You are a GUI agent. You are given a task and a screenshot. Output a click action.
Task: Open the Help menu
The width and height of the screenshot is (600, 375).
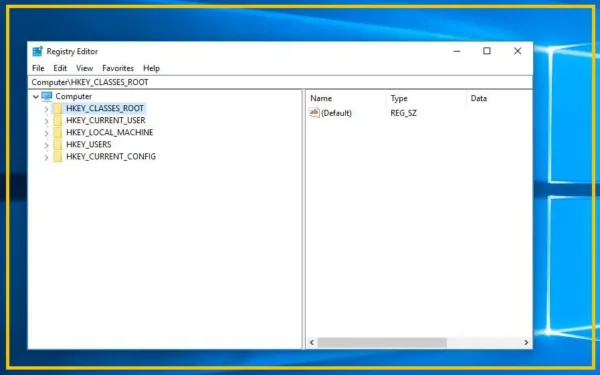tap(151, 68)
